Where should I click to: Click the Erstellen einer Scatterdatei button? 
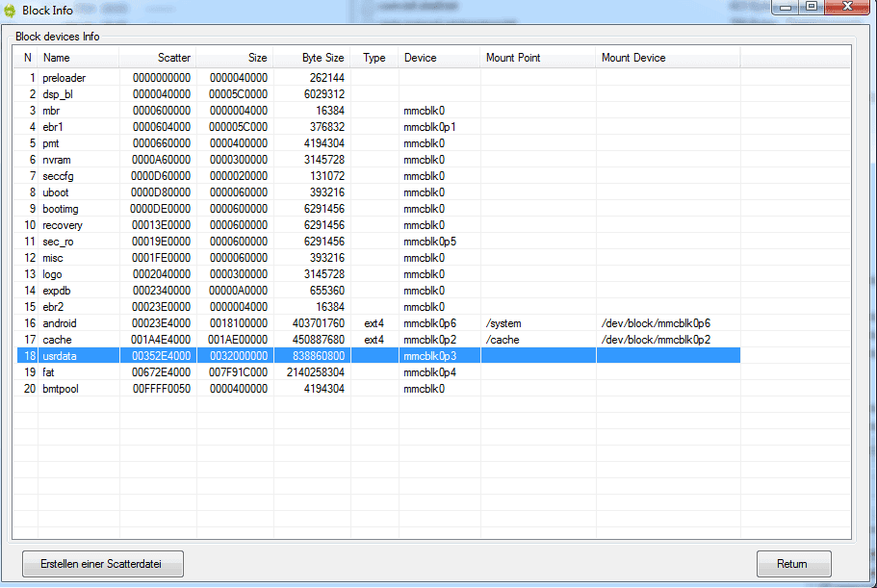[x=103, y=563]
